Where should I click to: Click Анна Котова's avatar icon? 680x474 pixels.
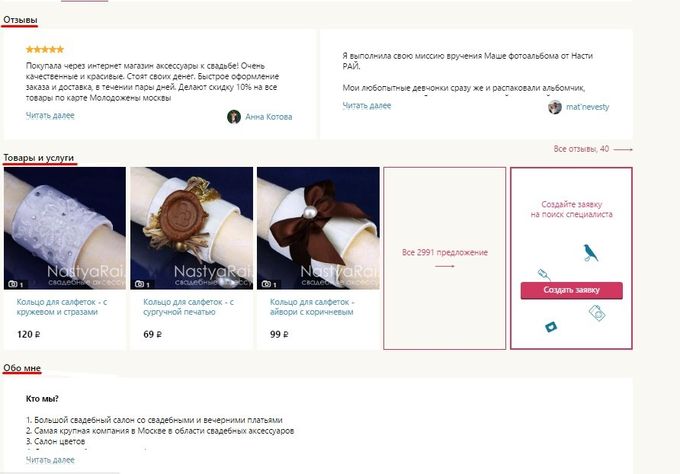point(234,117)
